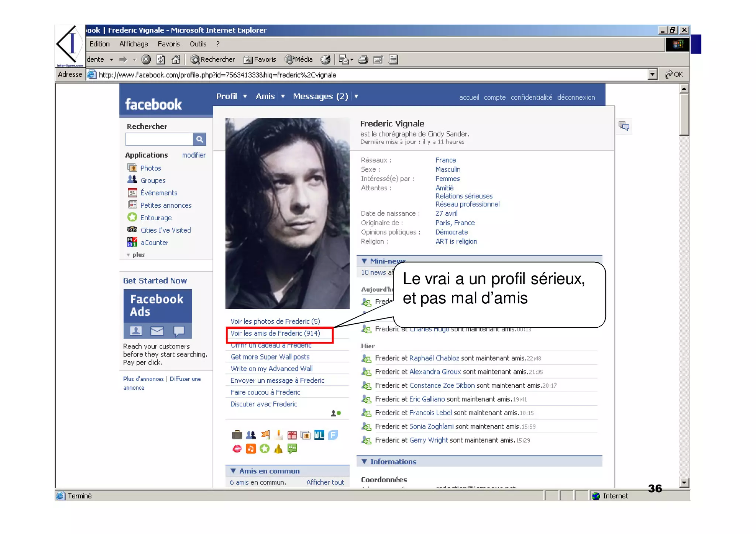This screenshot has height=534, width=756.
Task: Click the person icon in Facebook Ads
Action: coord(136,331)
